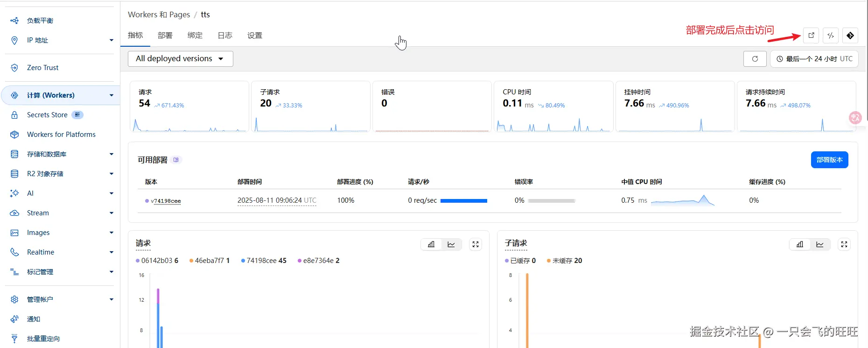Toggle the 46eba7f7 series in legend
The height and width of the screenshot is (348, 868).
click(x=210, y=261)
